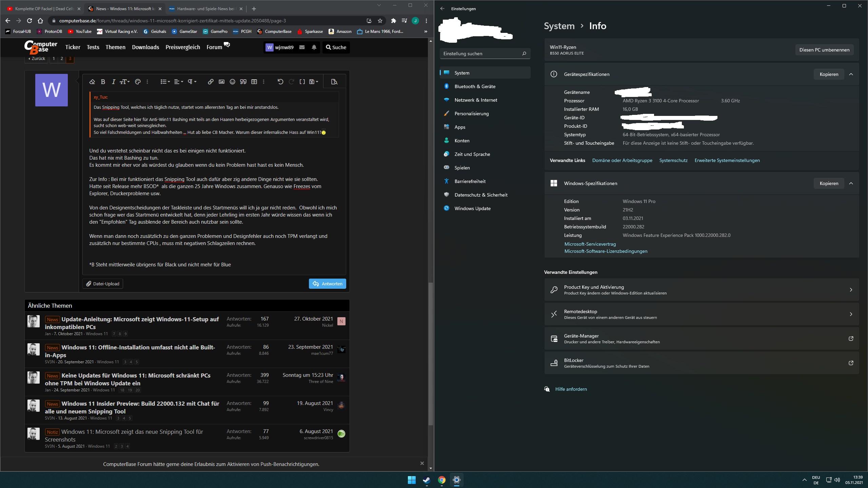The image size is (868, 488).
Task: Open the Forum menu on ComputerBase
Action: coord(214,47)
